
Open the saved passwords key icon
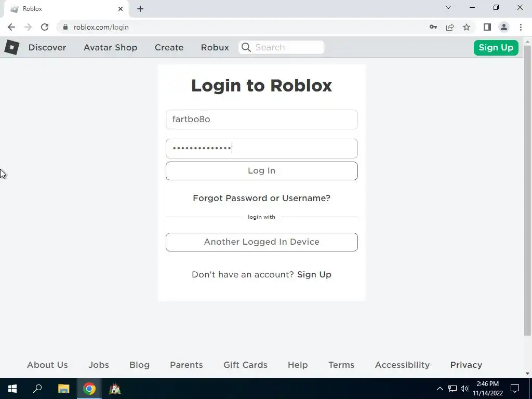433,27
